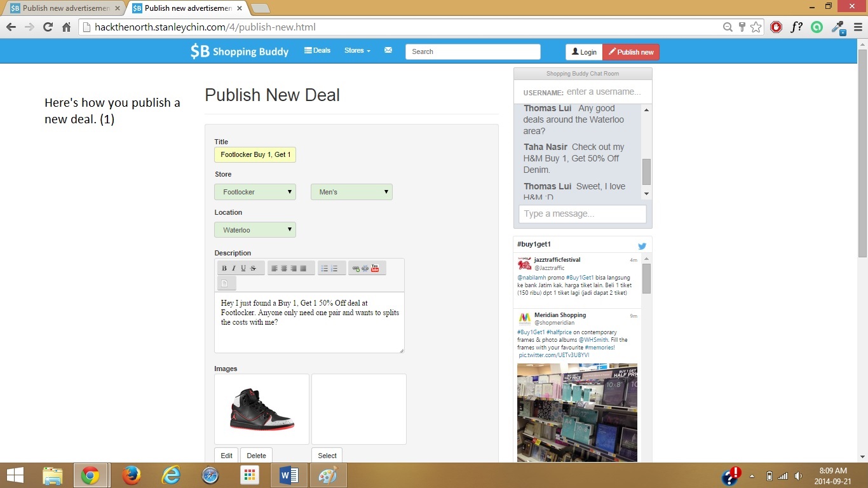Click the chat room scroll down arrow
The image size is (868, 488).
[x=646, y=194]
